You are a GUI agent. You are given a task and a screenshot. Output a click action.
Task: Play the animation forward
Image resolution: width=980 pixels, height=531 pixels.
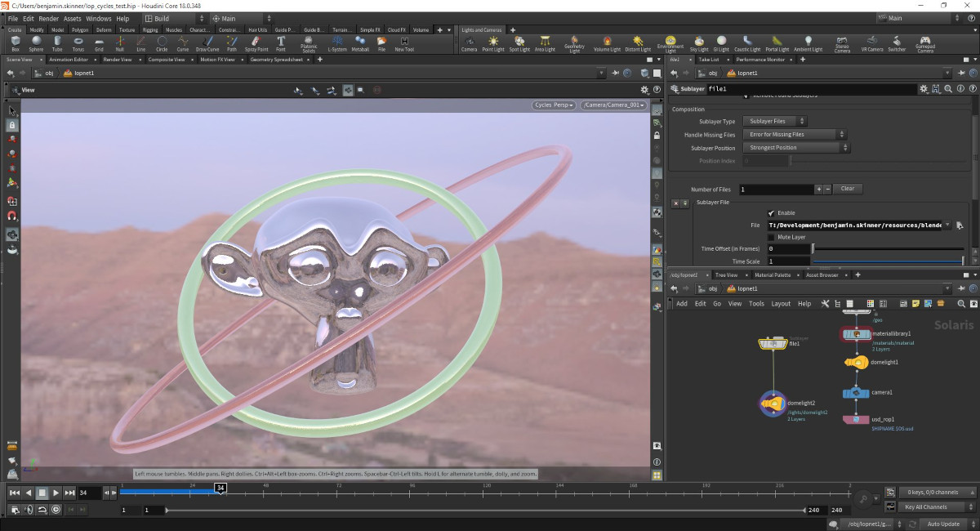tap(56, 493)
